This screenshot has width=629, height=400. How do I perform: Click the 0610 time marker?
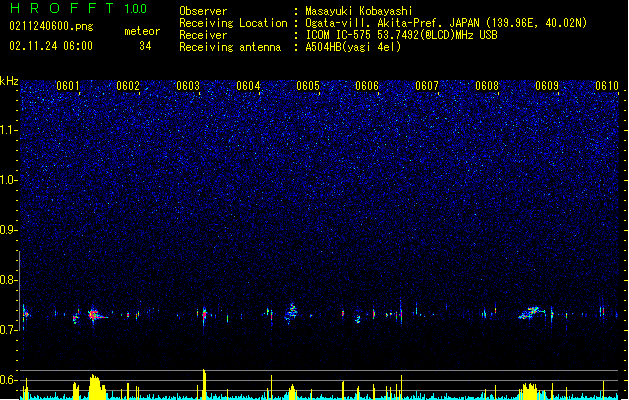click(x=607, y=86)
